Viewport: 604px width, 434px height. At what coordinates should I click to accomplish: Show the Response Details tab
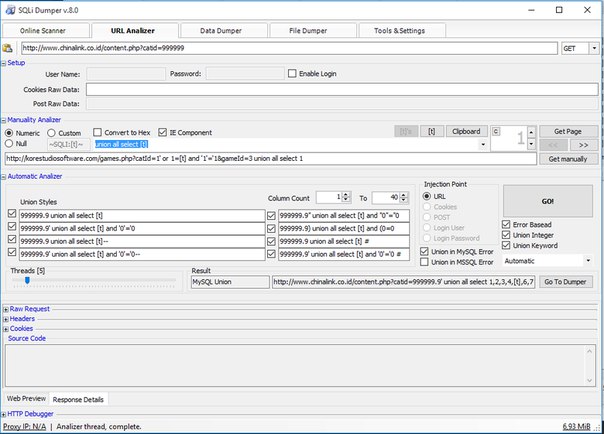(78, 399)
